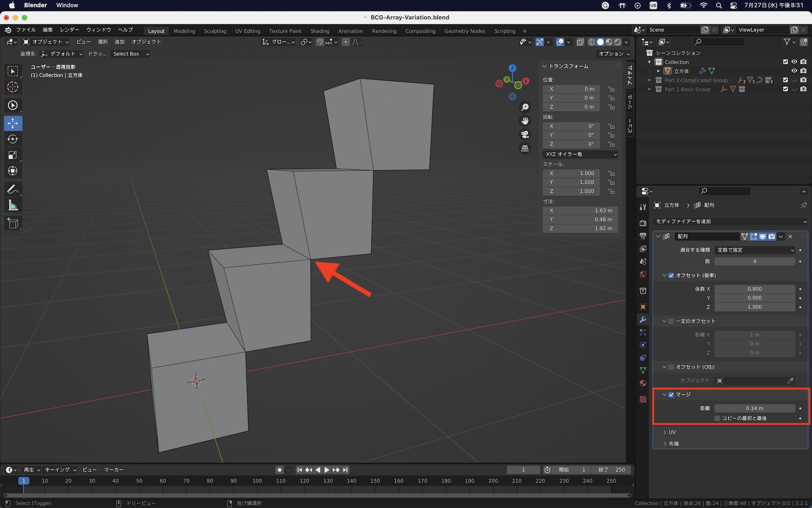Activate the Add Cube tool
The image size is (812, 508).
pyautogui.click(x=13, y=224)
